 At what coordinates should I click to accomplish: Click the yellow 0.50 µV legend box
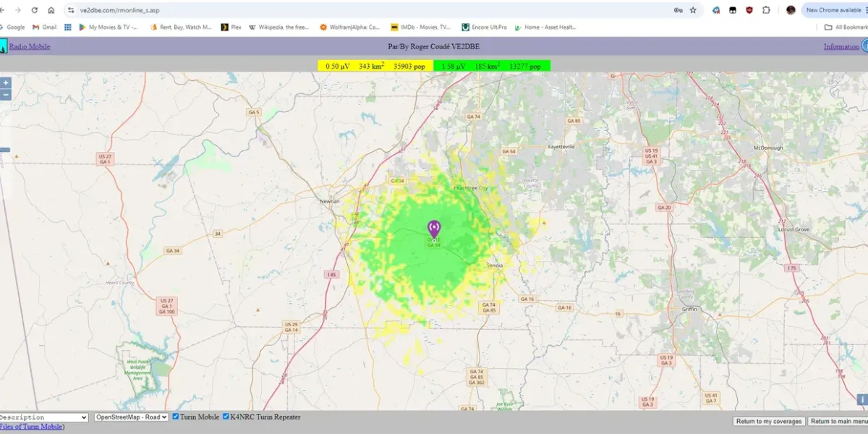[375, 66]
